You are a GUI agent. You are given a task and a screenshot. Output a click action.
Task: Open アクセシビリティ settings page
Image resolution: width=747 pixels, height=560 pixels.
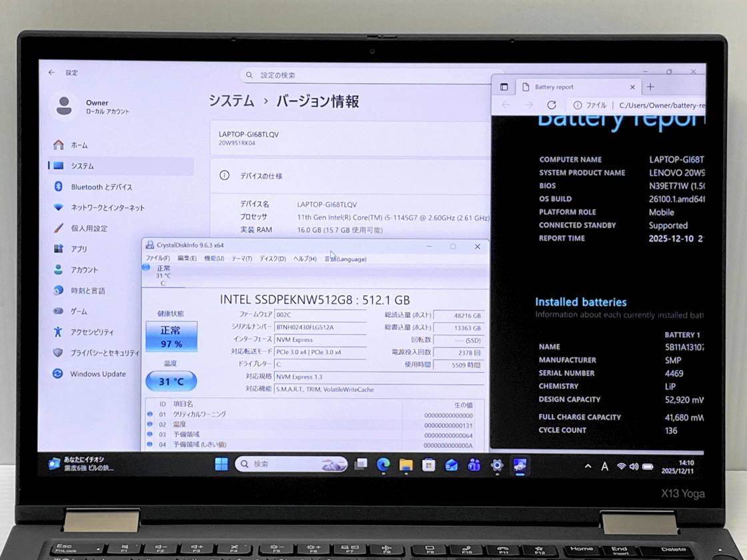tap(91, 332)
